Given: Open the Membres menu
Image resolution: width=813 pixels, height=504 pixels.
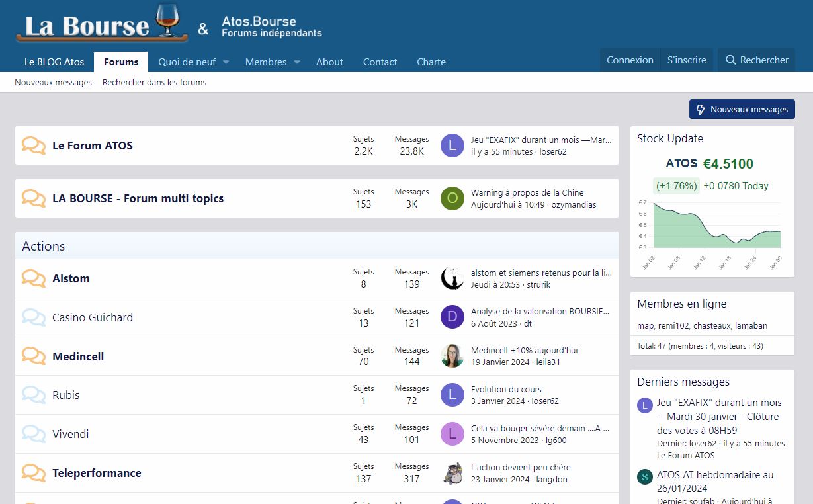Looking at the screenshot, I should [x=266, y=62].
